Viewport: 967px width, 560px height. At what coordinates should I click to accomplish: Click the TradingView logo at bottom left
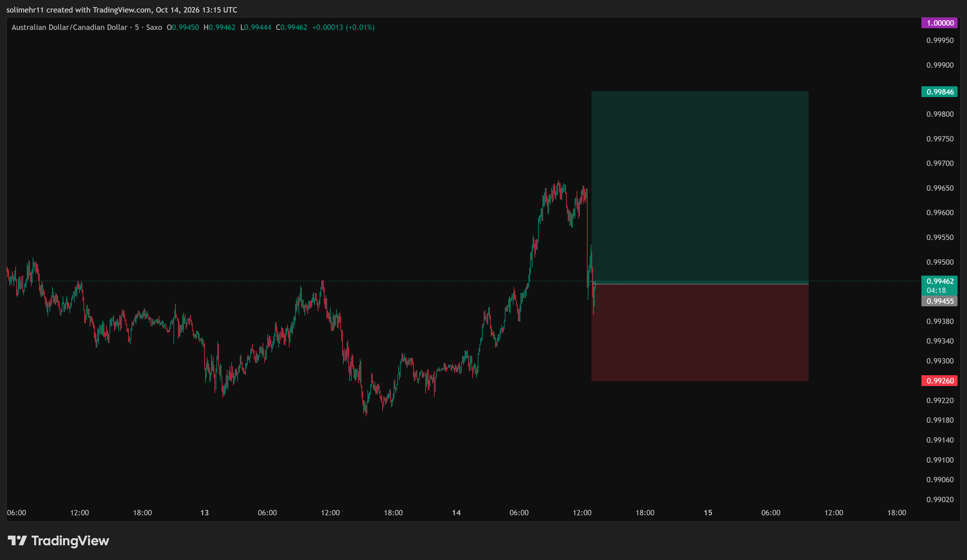(58, 541)
